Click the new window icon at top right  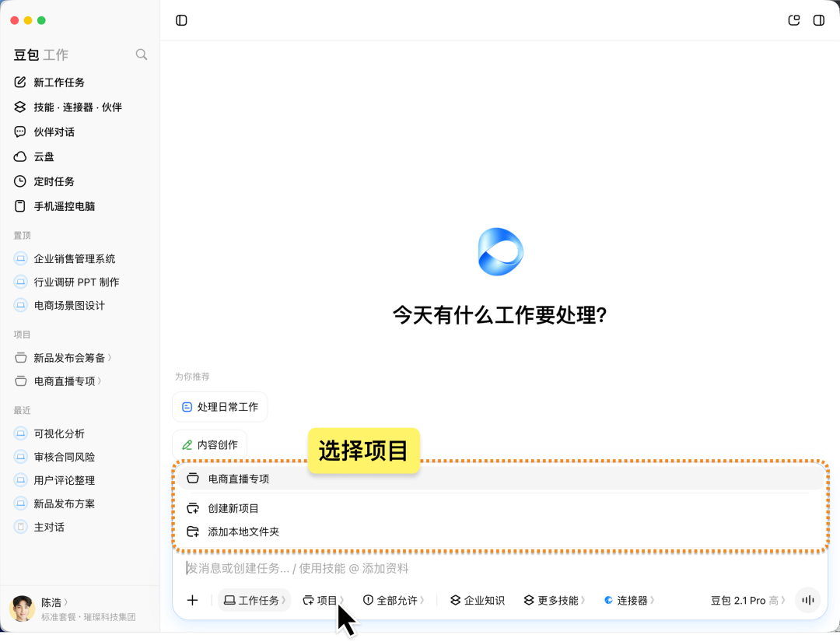pos(794,20)
